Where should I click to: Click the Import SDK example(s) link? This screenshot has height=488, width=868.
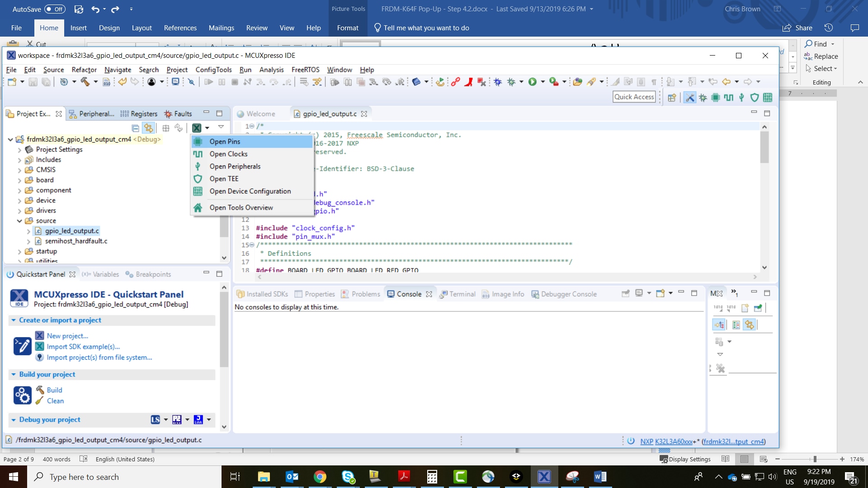83,347
